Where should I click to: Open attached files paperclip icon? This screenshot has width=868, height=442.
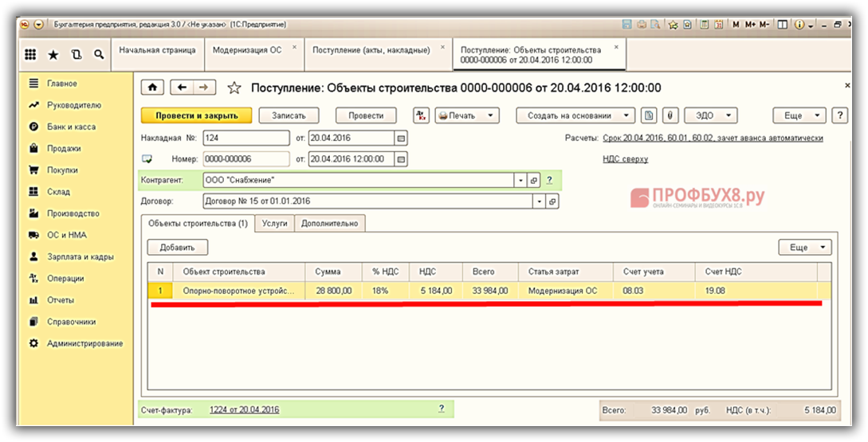tap(670, 115)
